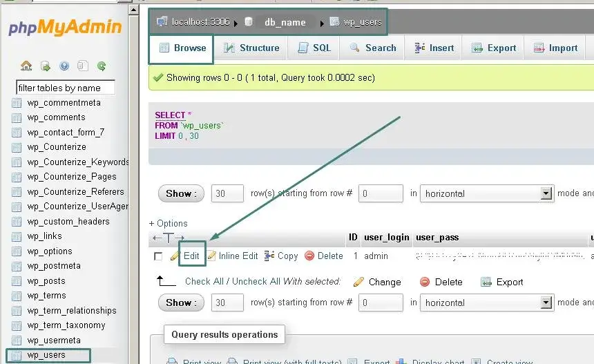
Task: Open the wp_term_taxonomy table
Action: coord(66,325)
